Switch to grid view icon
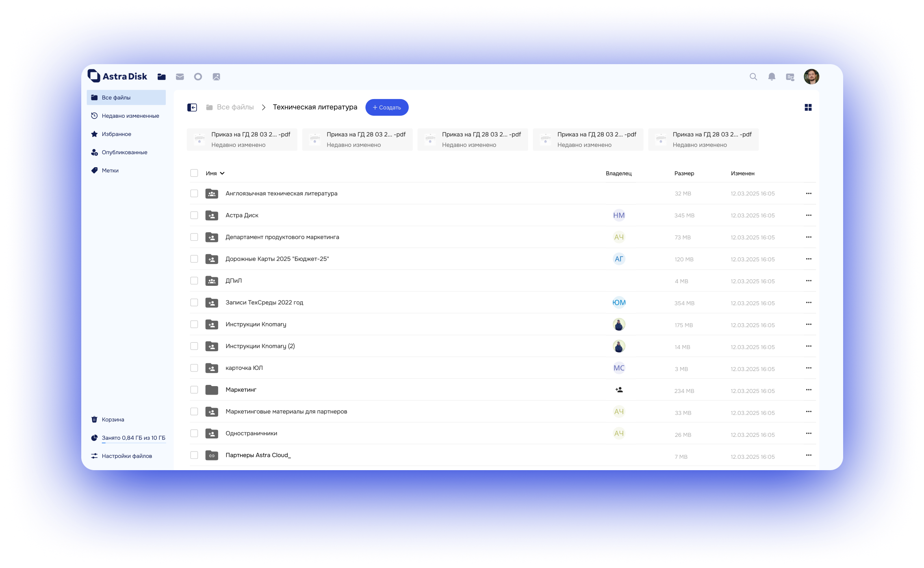Image resolution: width=924 pixels, height=568 pixels. 808,107
